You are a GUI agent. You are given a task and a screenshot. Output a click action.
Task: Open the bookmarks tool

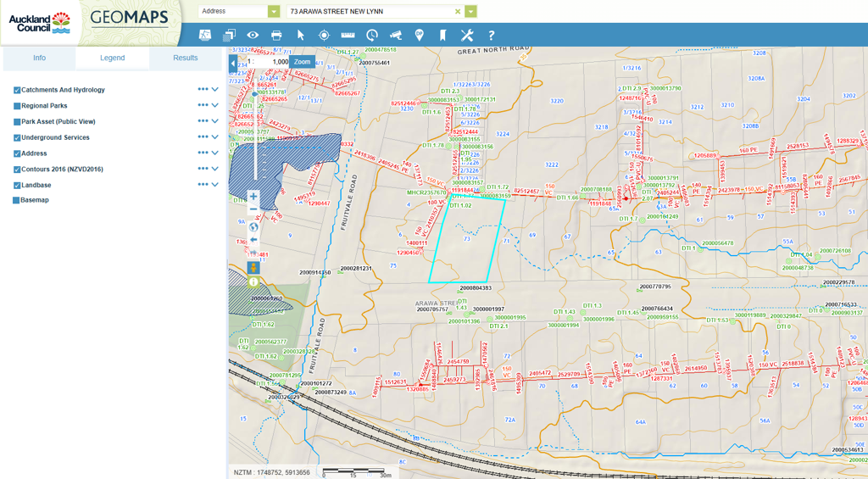(442, 35)
